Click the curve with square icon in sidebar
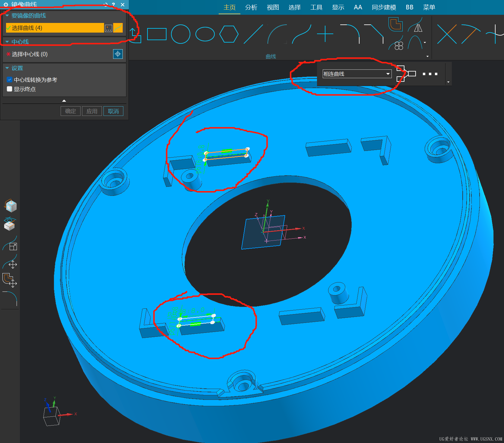The height and width of the screenshot is (443, 504). click(x=10, y=243)
